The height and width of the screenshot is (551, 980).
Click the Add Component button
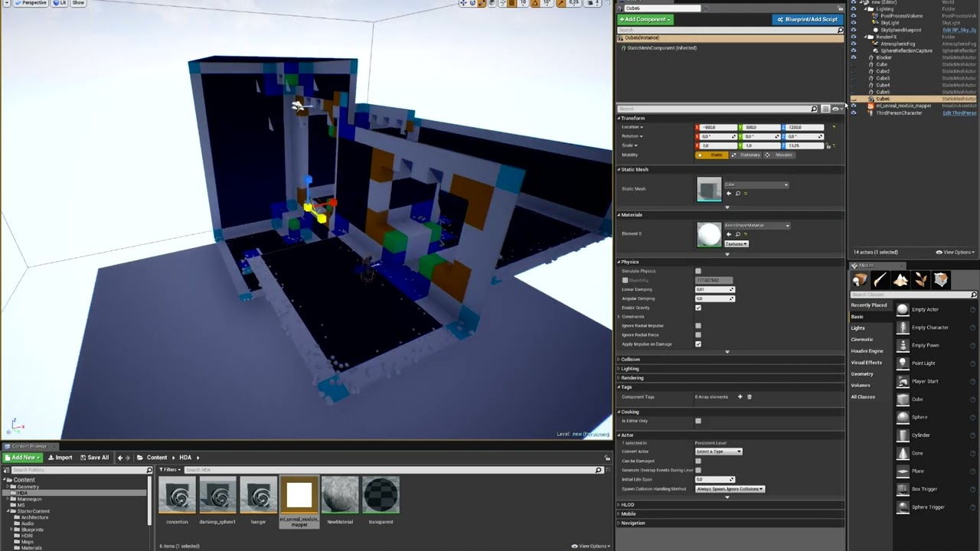pyautogui.click(x=645, y=19)
